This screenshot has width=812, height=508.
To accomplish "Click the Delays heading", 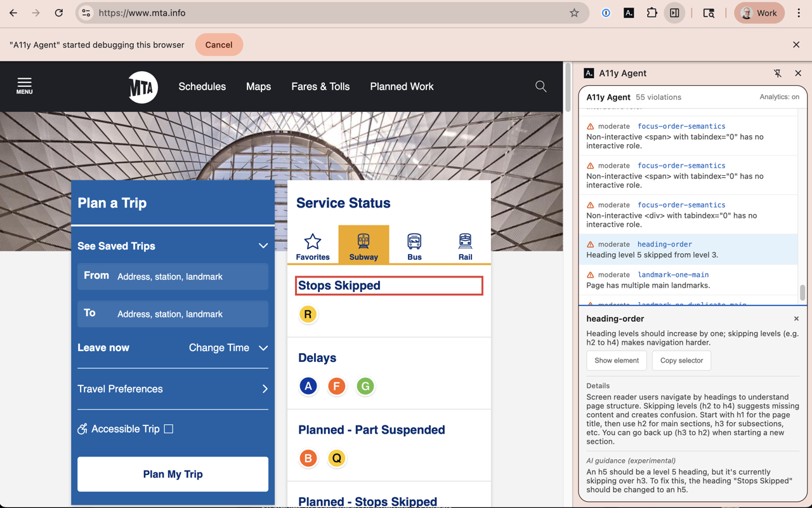I will (317, 358).
